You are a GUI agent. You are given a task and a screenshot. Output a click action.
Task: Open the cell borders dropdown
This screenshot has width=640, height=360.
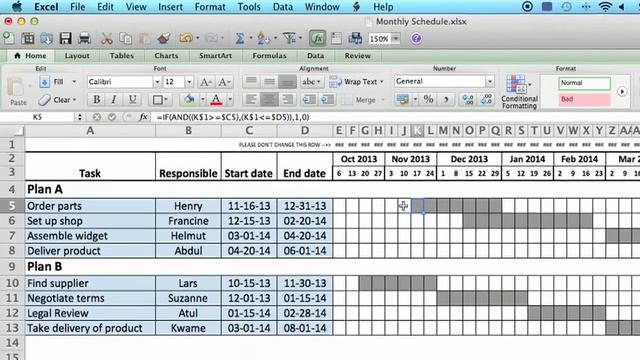160,99
